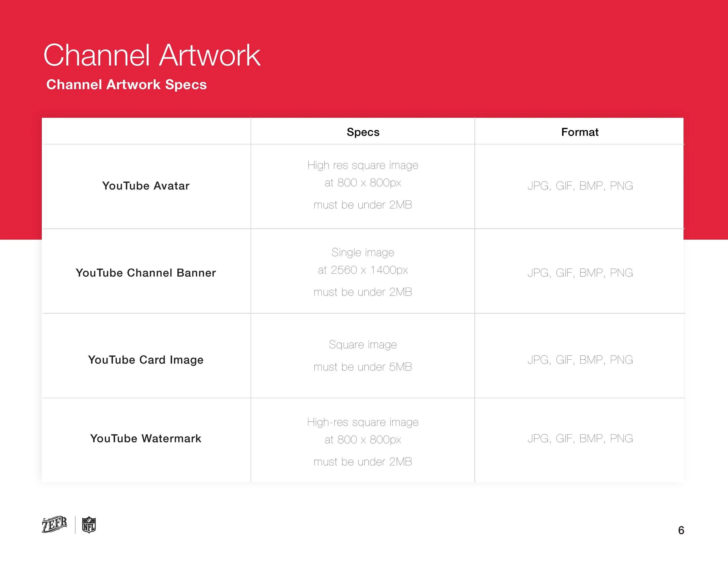Select the YouTube Watermark row label
Viewport: 728px width, 563px height.
coord(146,438)
